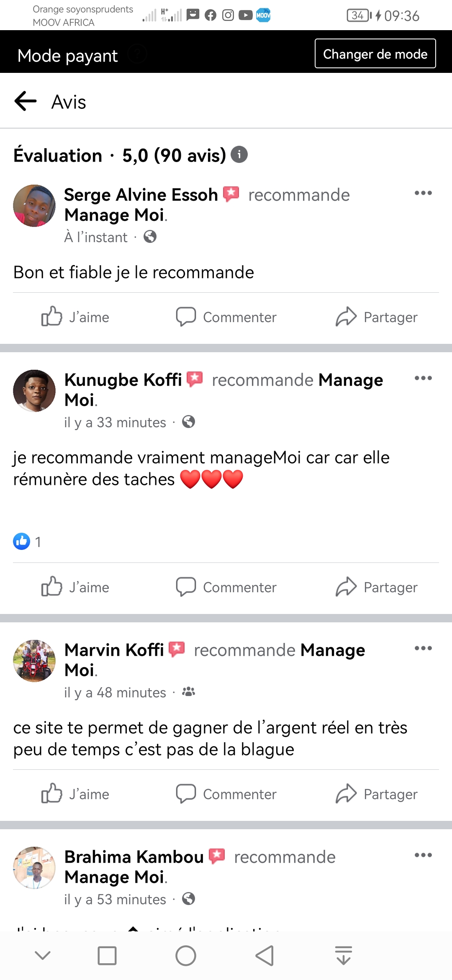Tap the Android home circle button

coord(185,956)
